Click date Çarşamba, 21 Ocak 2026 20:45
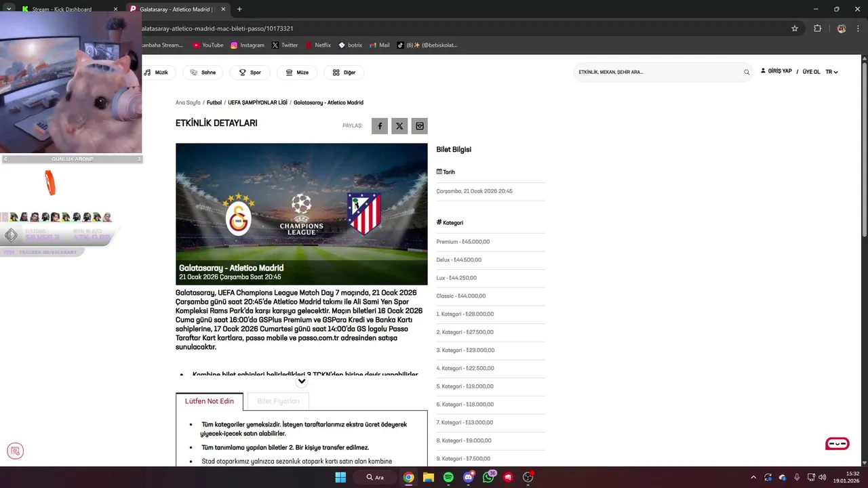The width and height of the screenshot is (868, 488). coord(475,192)
